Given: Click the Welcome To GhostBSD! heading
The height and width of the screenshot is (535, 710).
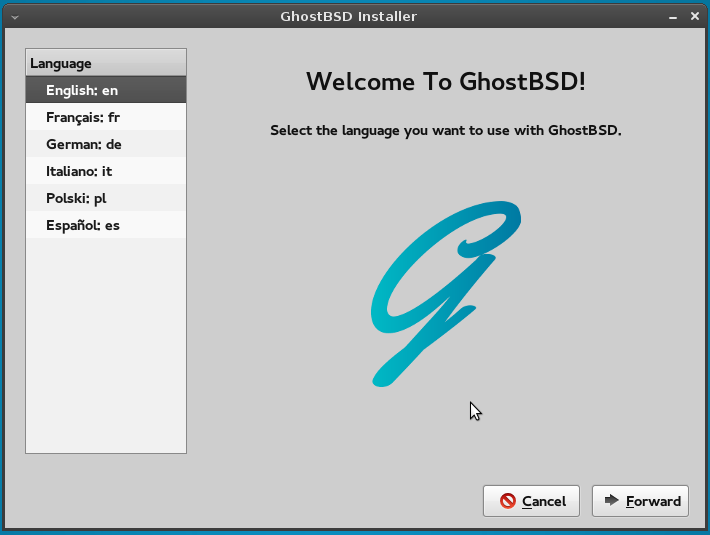Looking at the screenshot, I should 446,81.
